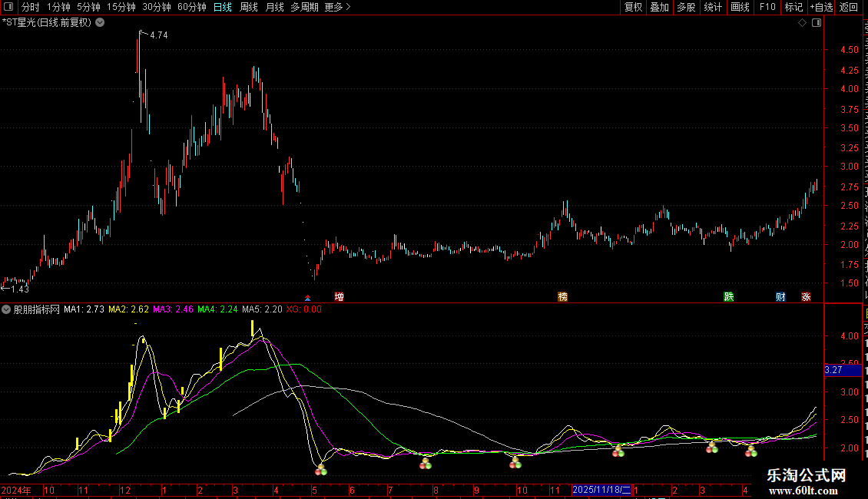Expand the 股朋指标网 indicator menu circle
Screen dimensions: 868x499
tap(6, 310)
